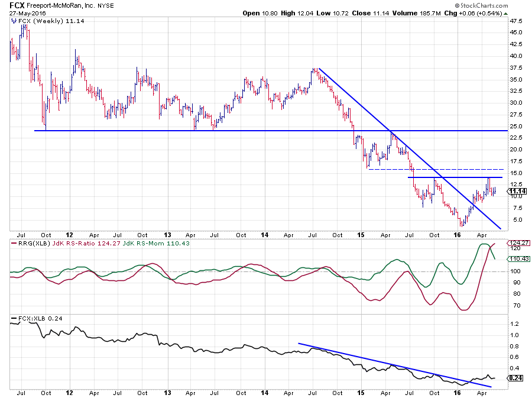Click the 5.0 price axis label

click(517, 220)
